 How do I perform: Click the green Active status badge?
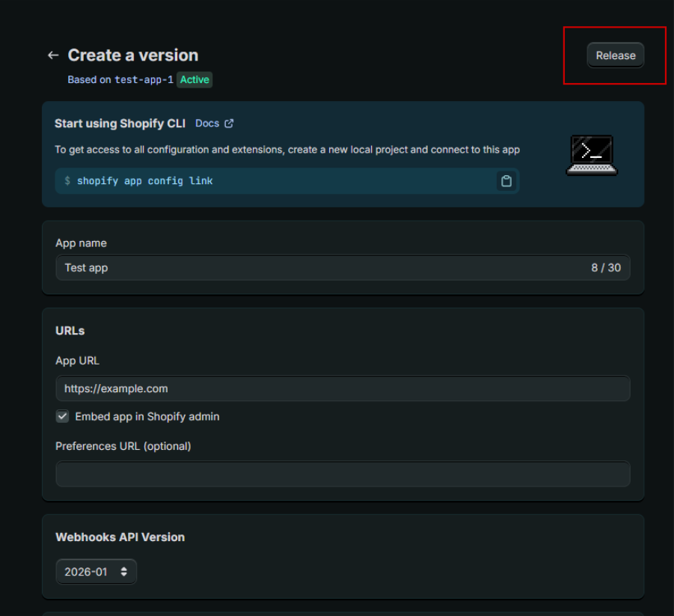[x=194, y=79]
